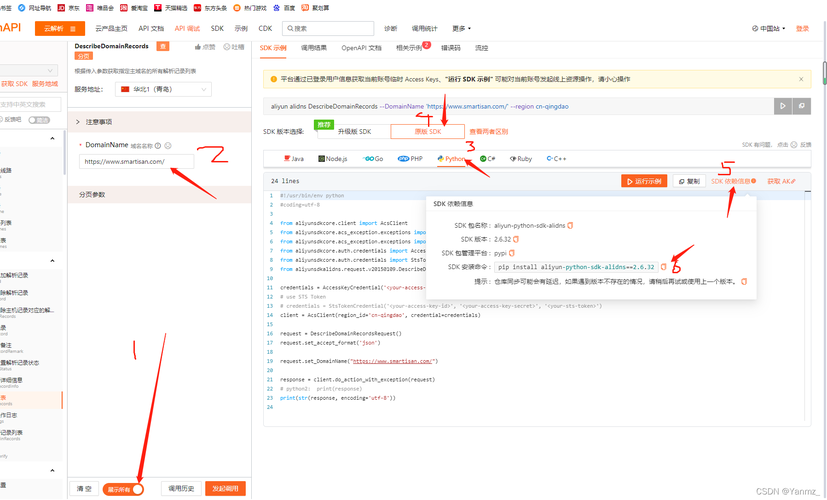
Task: Open API 文档 in top navigation
Action: (151, 28)
